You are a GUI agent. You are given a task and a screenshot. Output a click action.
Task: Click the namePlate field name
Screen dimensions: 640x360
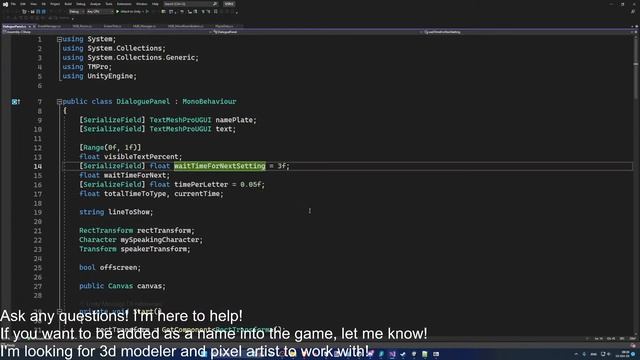pyautogui.click(x=234, y=120)
